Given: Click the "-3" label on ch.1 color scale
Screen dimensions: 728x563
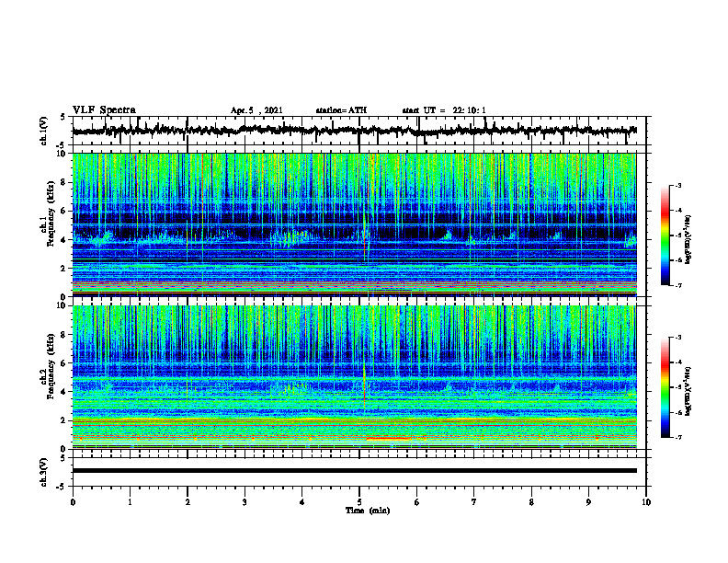Looking at the screenshot, I should 678,185.
